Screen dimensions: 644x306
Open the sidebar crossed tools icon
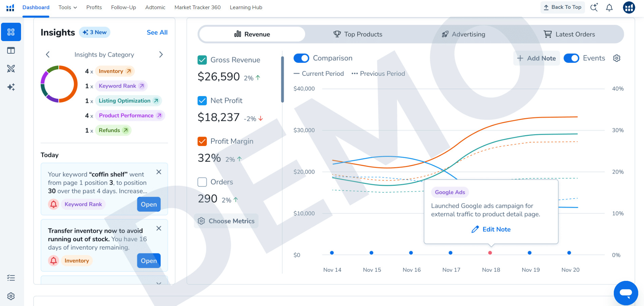tap(11, 69)
